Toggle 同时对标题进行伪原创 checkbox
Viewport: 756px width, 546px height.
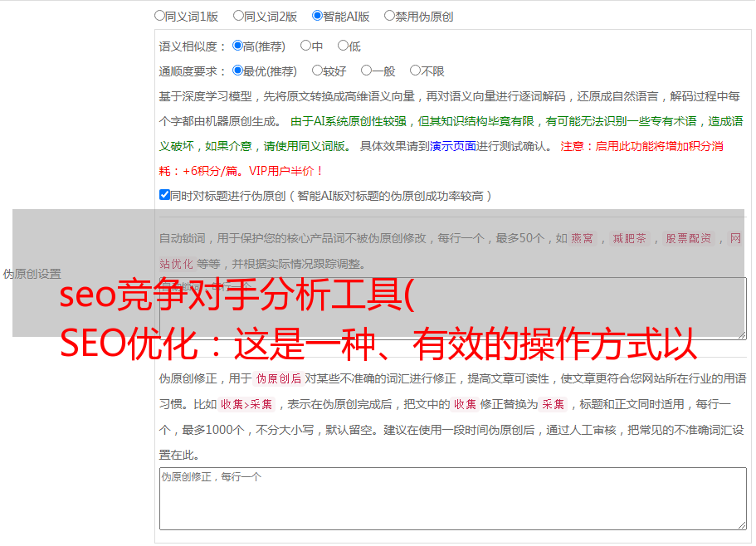click(x=164, y=195)
